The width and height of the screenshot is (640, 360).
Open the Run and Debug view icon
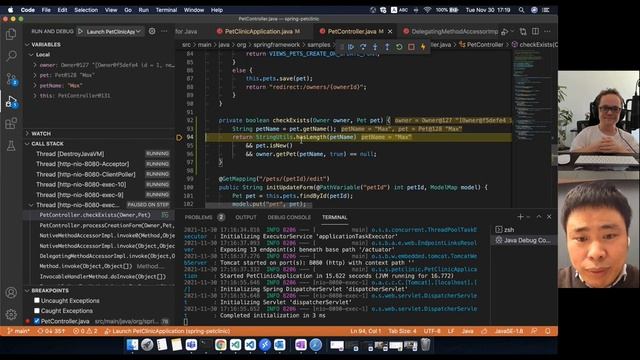pyautogui.click(x=11, y=102)
